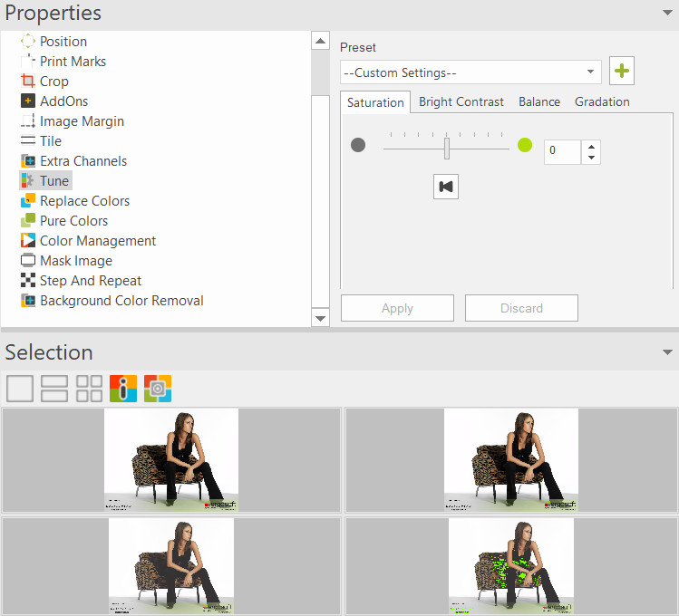Click the Color Management icon
The height and width of the screenshot is (616, 679).
pyautogui.click(x=28, y=241)
